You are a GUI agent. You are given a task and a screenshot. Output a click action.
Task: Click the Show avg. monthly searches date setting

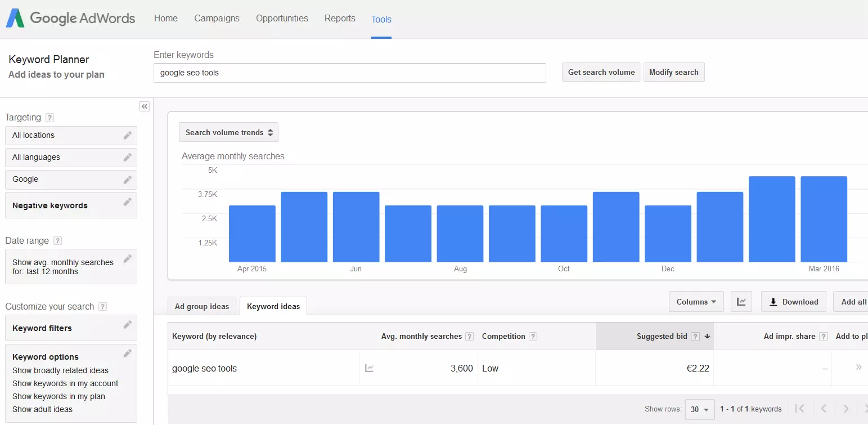pyautogui.click(x=71, y=267)
